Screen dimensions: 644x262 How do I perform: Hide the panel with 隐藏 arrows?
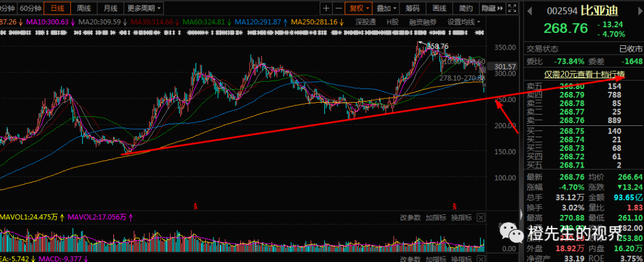pyautogui.click(x=492, y=8)
